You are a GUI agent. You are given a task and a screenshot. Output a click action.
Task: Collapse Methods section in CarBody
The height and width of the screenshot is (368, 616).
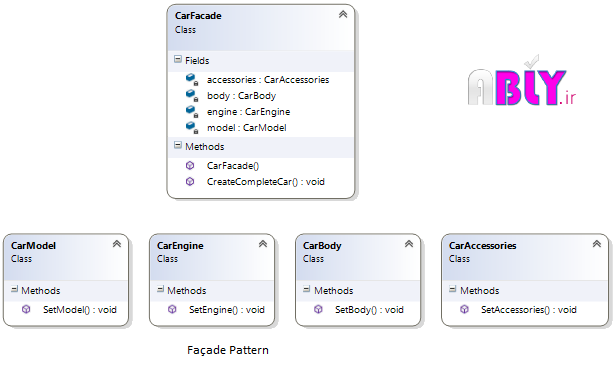(307, 289)
